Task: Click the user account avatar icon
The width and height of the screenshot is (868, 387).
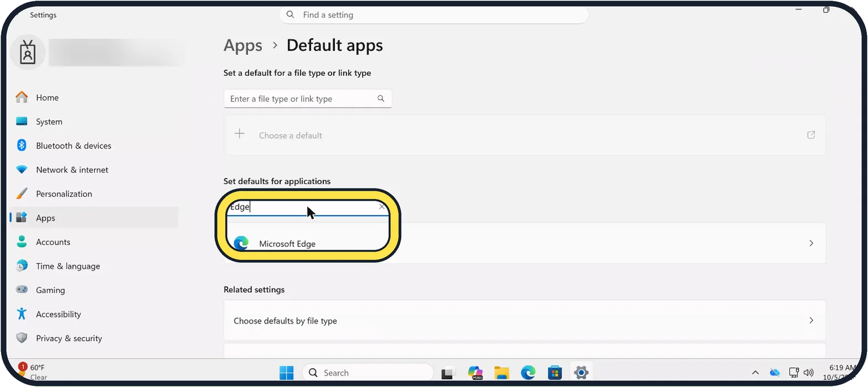Action: point(28,53)
